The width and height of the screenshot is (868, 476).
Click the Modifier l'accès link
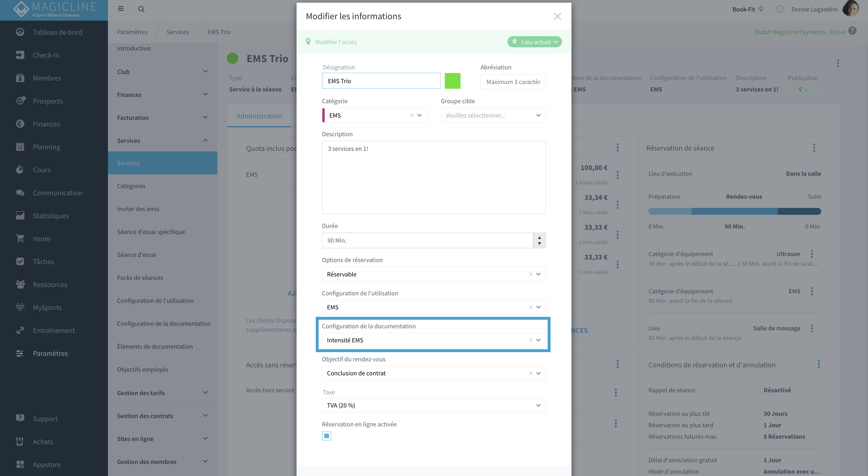336,42
